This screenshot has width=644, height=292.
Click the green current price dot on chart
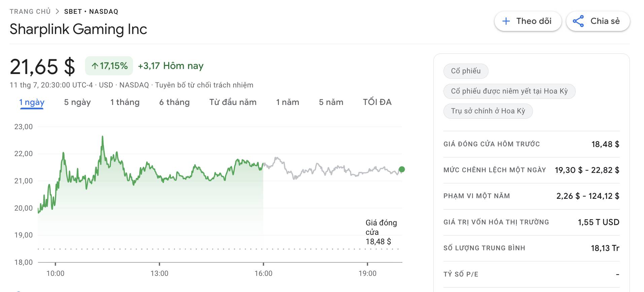[x=402, y=169]
